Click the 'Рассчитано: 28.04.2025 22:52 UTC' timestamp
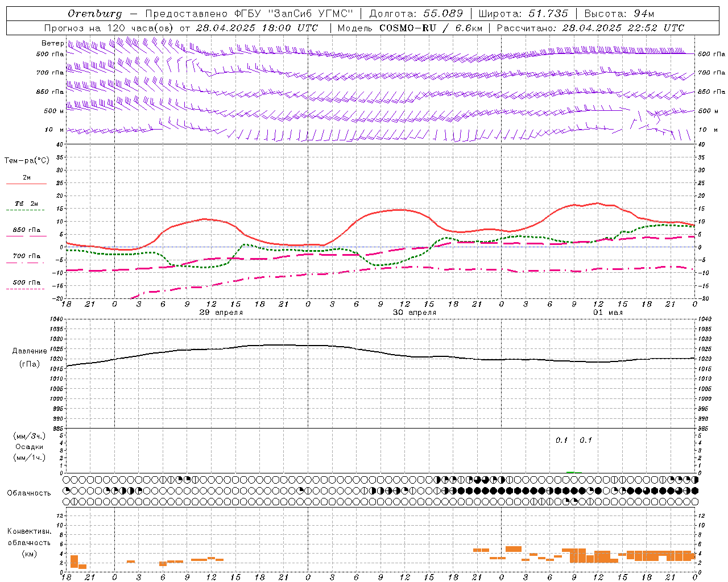This screenshot has width=728, height=582. 590,28
